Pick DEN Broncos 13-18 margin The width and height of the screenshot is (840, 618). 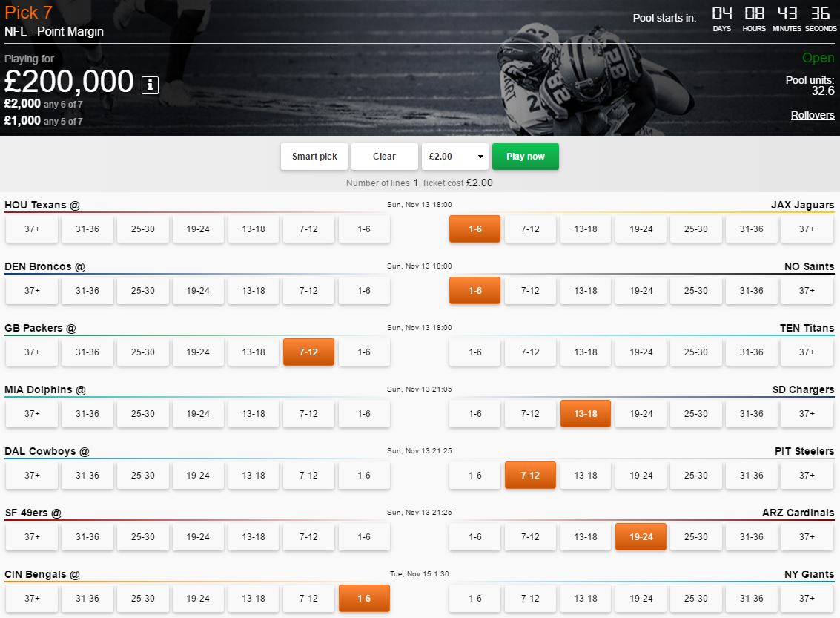point(254,291)
